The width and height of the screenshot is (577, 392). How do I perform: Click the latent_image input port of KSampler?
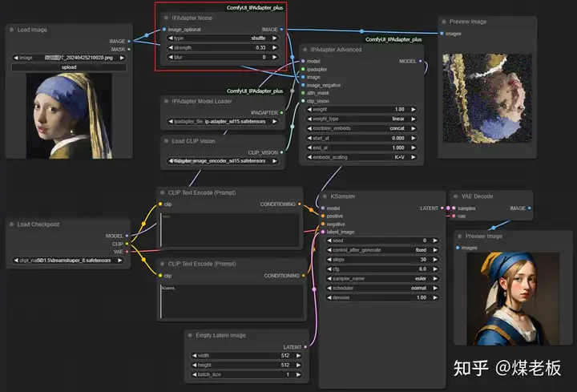pos(323,232)
